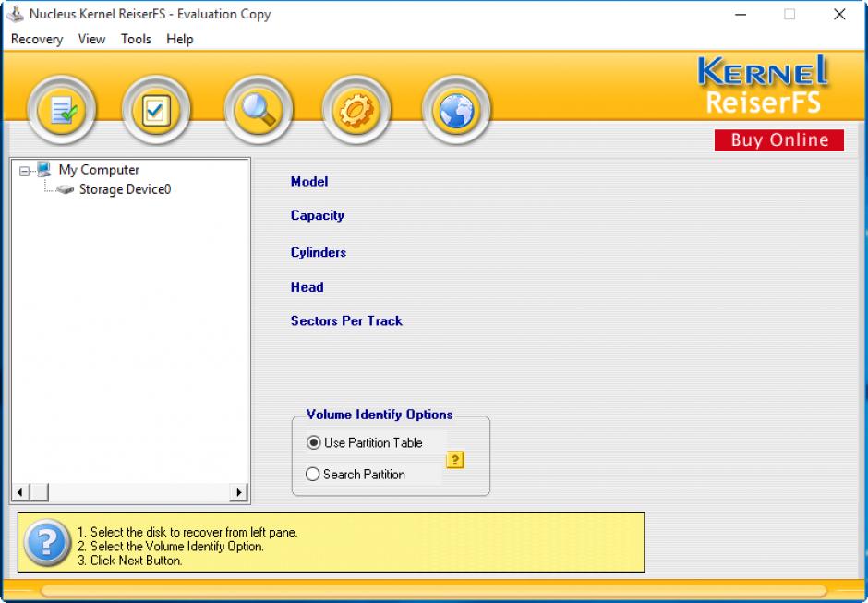Viewport: 868px width, 603px height.
Task: Open the Help menu
Action: tap(180, 40)
